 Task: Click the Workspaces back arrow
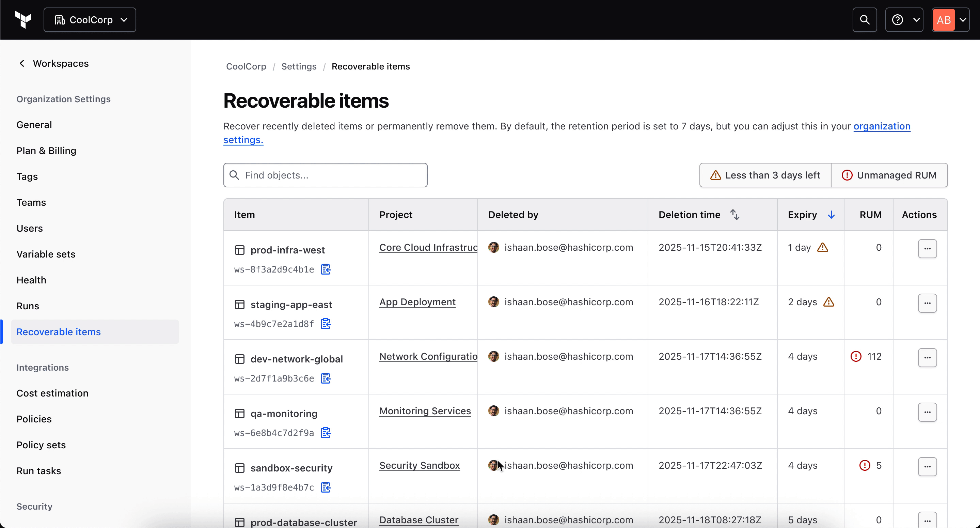[x=22, y=64]
